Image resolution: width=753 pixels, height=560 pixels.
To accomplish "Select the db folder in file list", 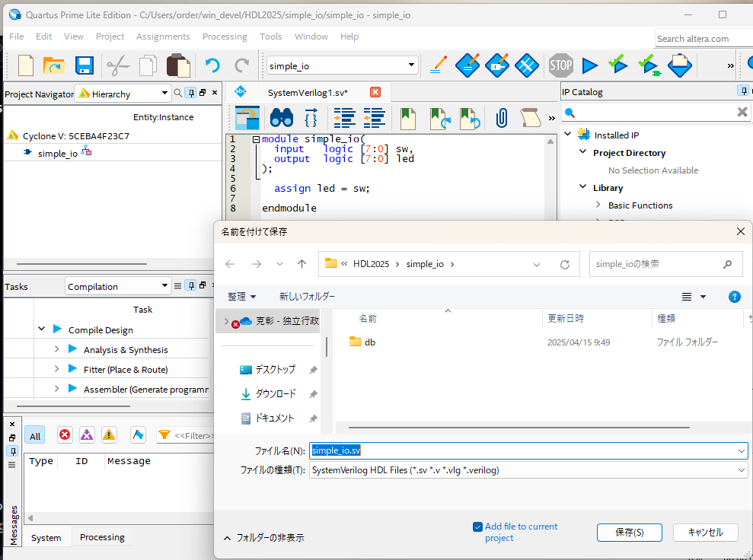I will 362,342.
